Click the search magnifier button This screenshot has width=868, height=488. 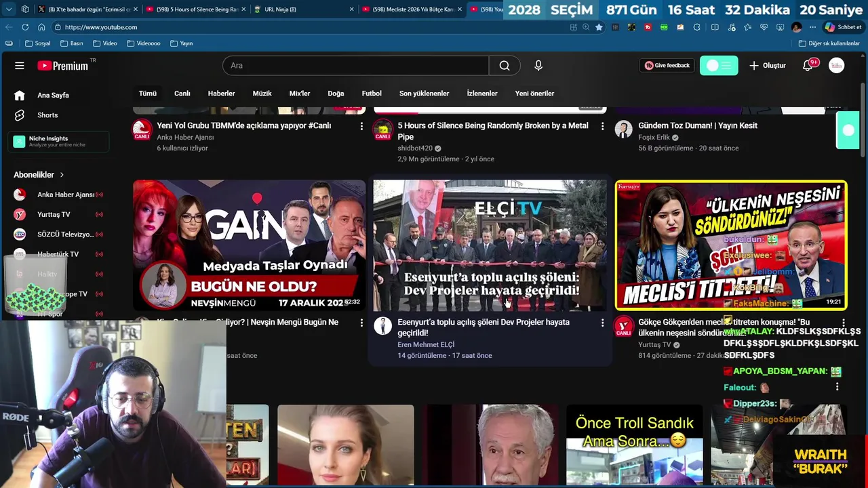(x=505, y=66)
